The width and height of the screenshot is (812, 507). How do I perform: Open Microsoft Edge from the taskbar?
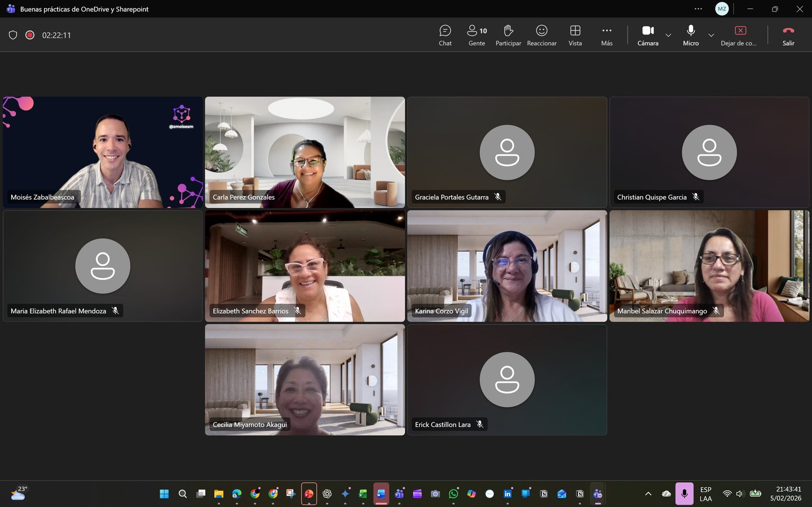pos(237,494)
